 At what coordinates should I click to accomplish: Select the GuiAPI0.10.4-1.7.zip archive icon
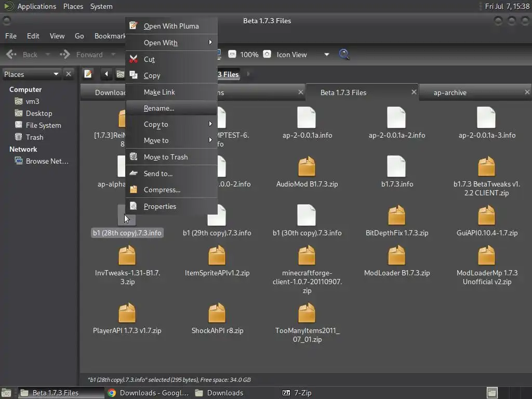486,215
